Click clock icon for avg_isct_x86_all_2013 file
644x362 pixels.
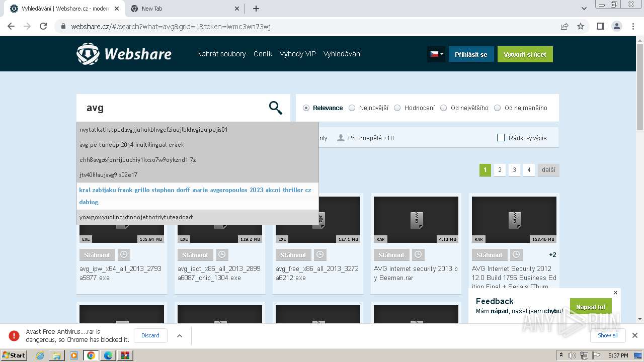tap(222, 255)
